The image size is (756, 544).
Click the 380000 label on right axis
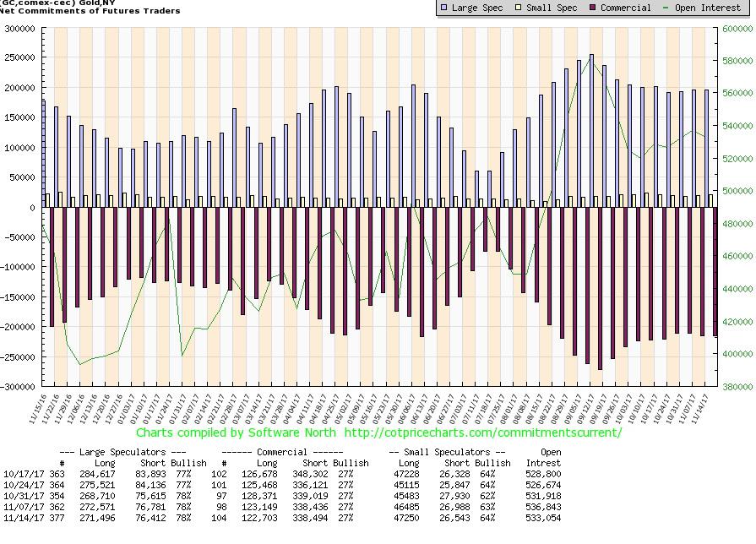[737, 387]
